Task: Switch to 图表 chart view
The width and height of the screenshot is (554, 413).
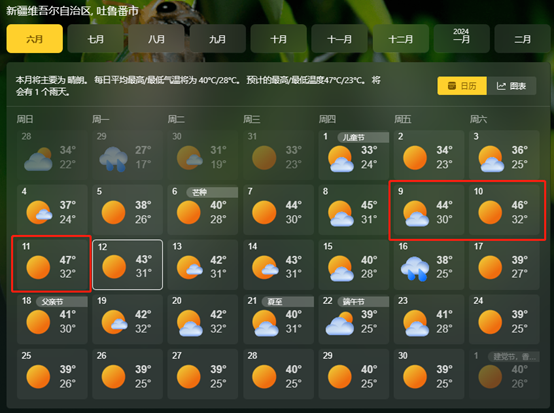Action: coord(511,86)
